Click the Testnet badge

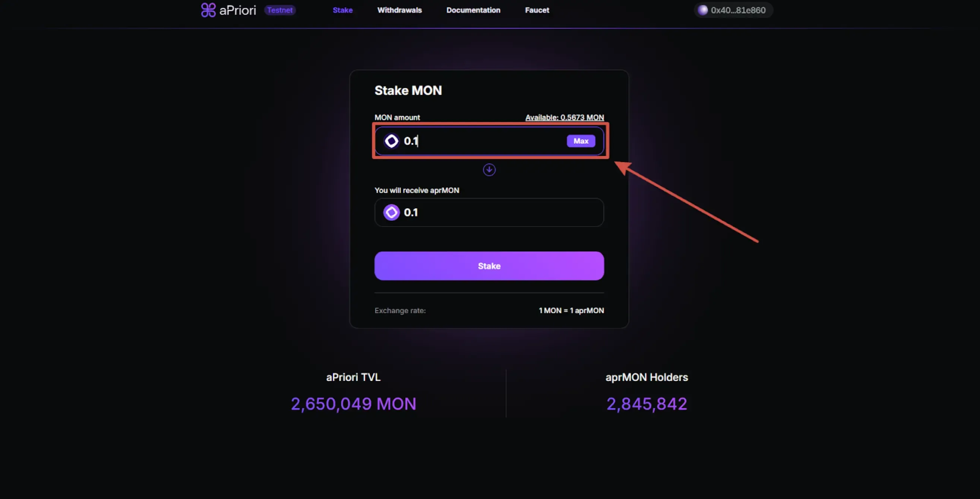click(279, 10)
